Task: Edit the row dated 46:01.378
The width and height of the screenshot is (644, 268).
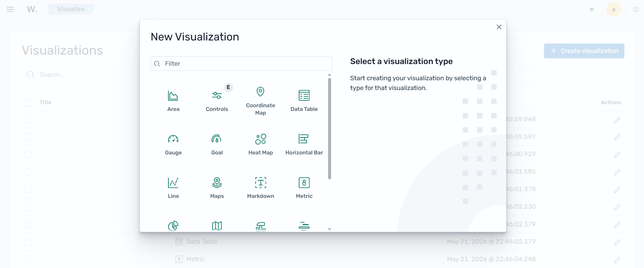Action: (x=617, y=190)
